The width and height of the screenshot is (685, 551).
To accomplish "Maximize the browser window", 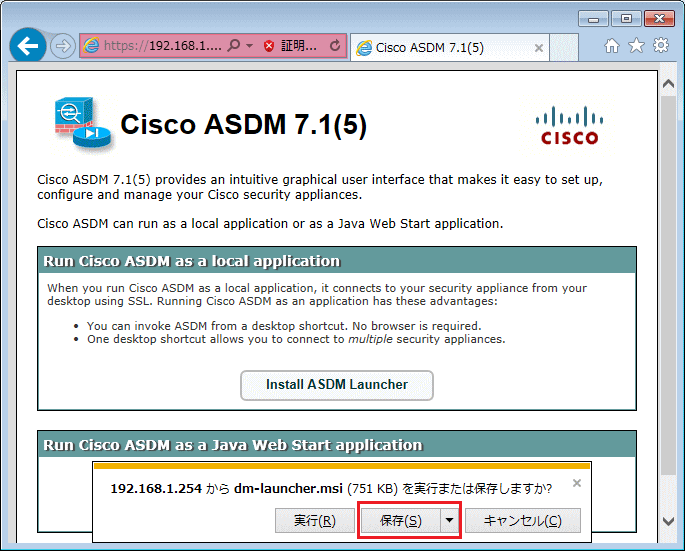I will point(626,19).
